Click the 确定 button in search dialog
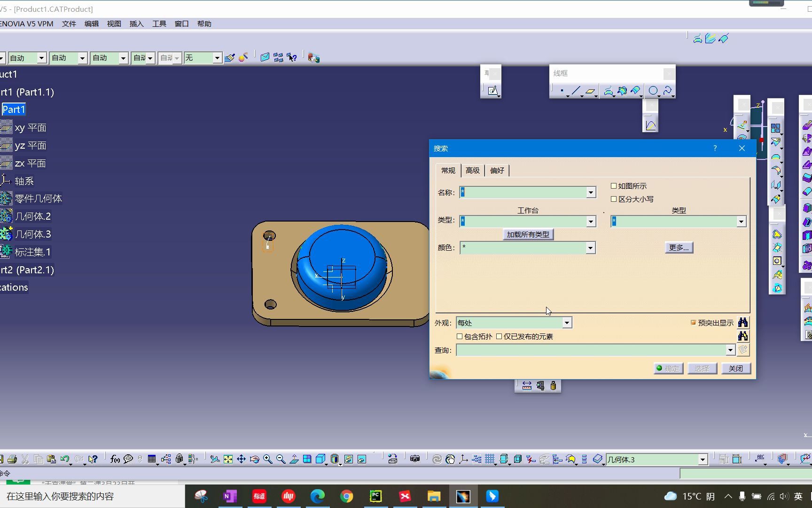The width and height of the screenshot is (812, 508). tap(668, 368)
